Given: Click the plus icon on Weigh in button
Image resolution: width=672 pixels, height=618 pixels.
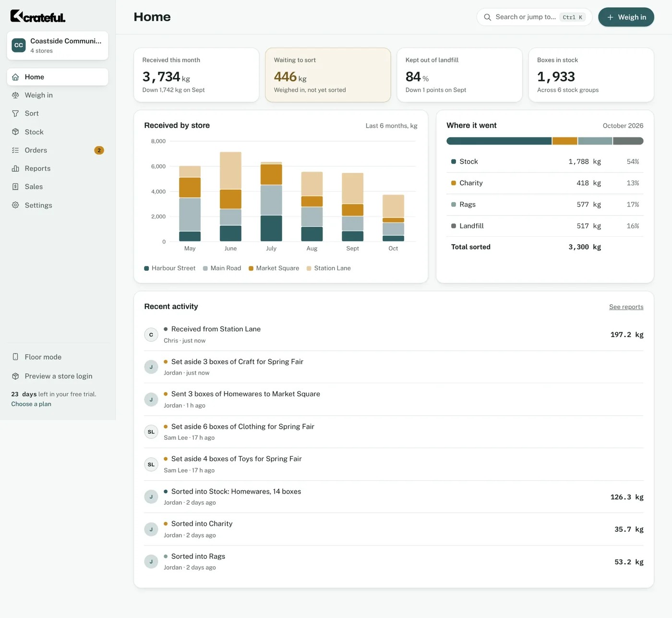Looking at the screenshot, I should (x=610, y=17).
